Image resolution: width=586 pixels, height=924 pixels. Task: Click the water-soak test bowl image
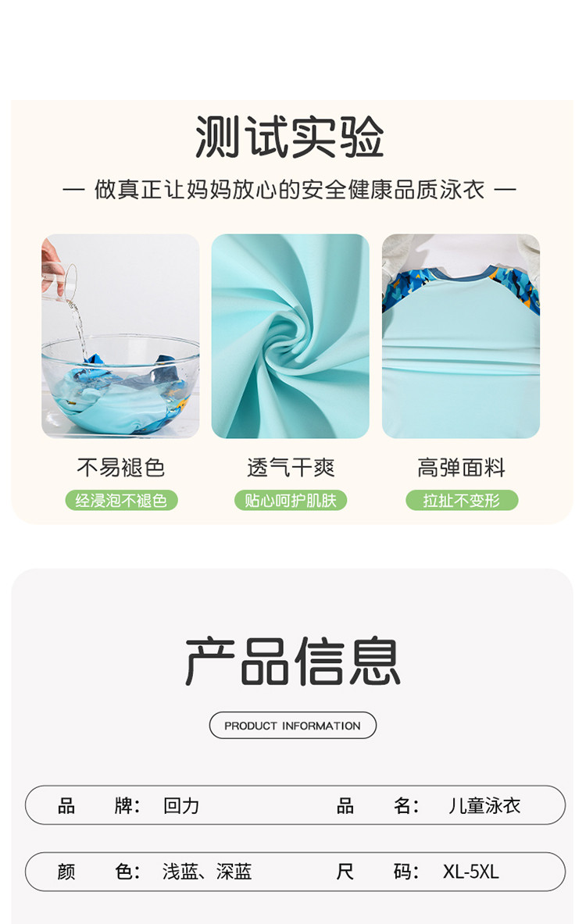(x=120, y=336)
